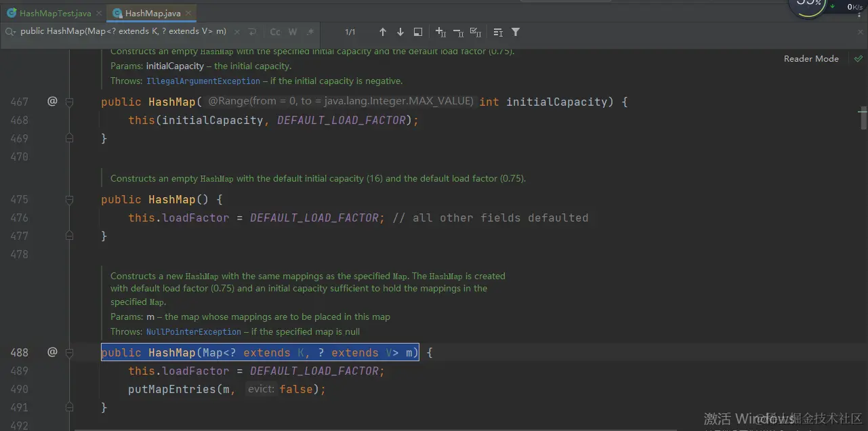The width and height of the screenshot is (868, 431).
Task: Go to previous search occurrence arrow
Action: pyautogui.click(x=383, y=32)
